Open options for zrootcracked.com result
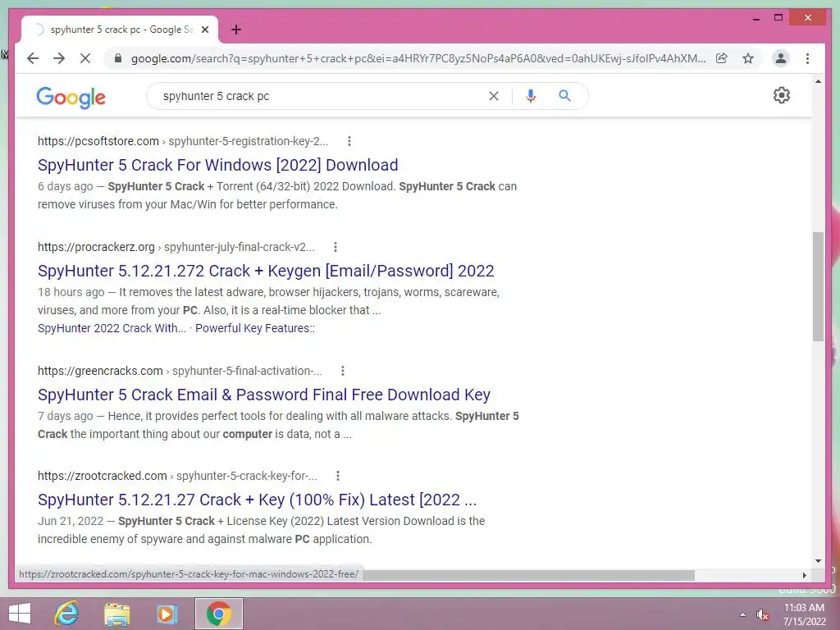This screenshot has height=630, width=840. coord(337,476)
